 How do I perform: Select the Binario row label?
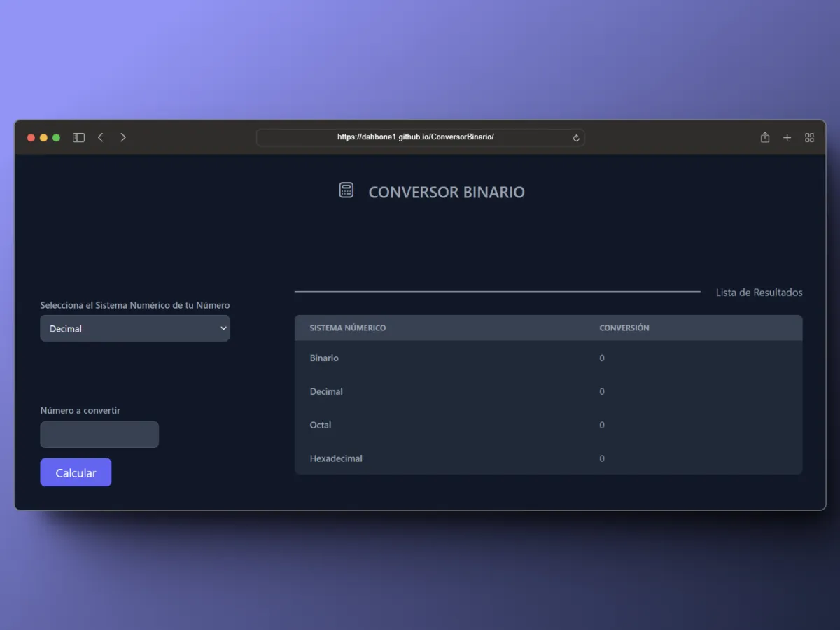[x=324, y=358]
